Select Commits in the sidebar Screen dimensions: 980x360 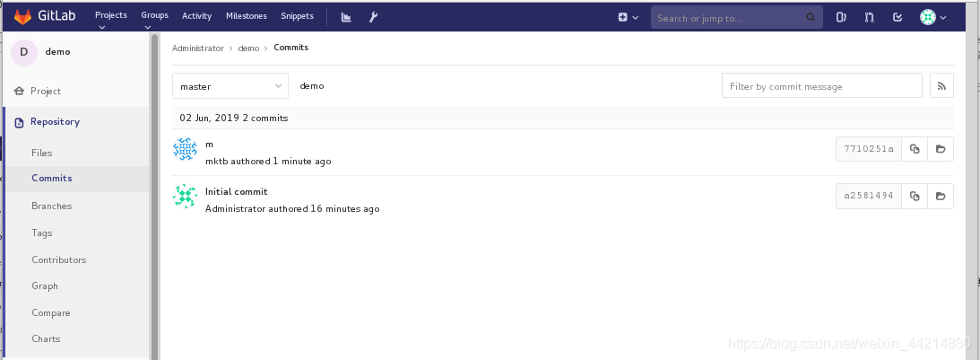pos(52,178)
